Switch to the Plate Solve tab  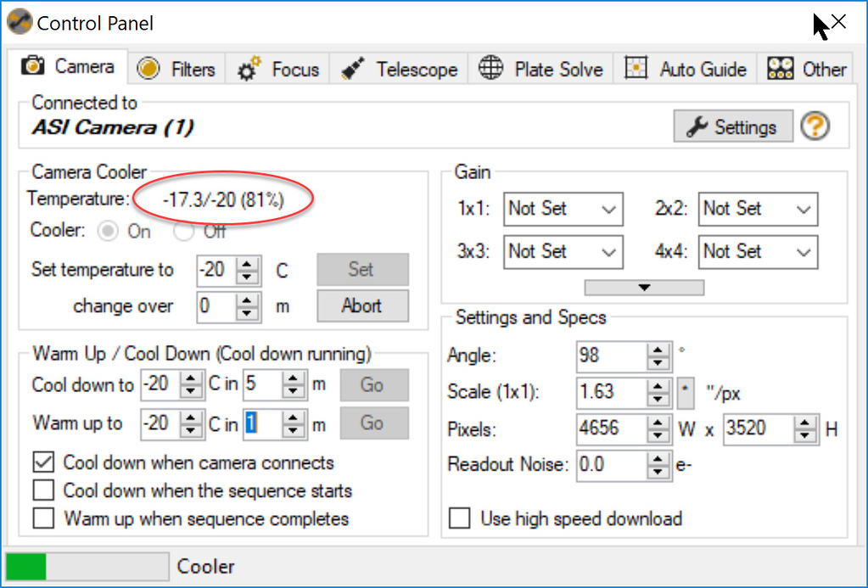click(x=540, y=67)
